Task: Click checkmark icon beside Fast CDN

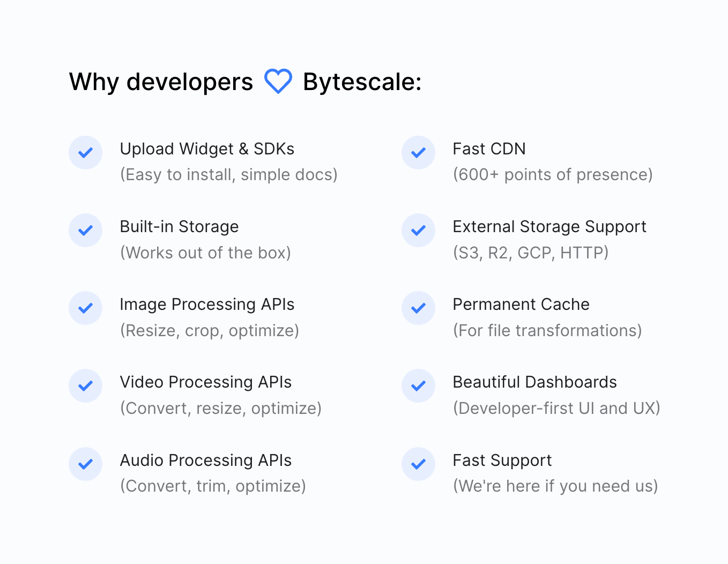Action: pos(418,153)
